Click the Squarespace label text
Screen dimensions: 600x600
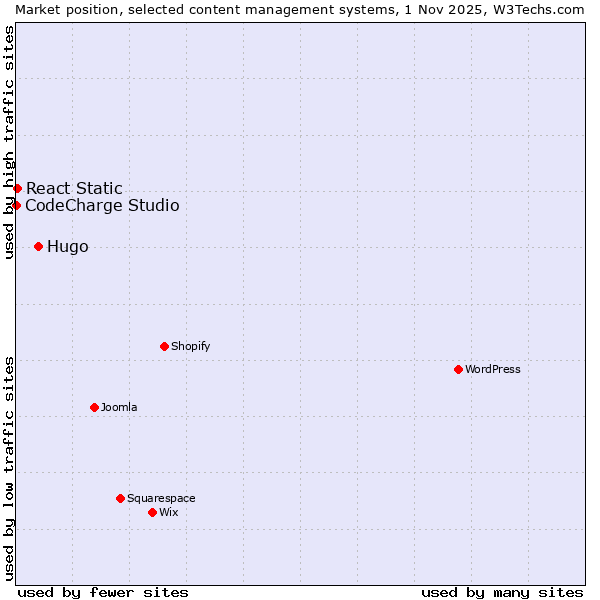tap(161, 498)
